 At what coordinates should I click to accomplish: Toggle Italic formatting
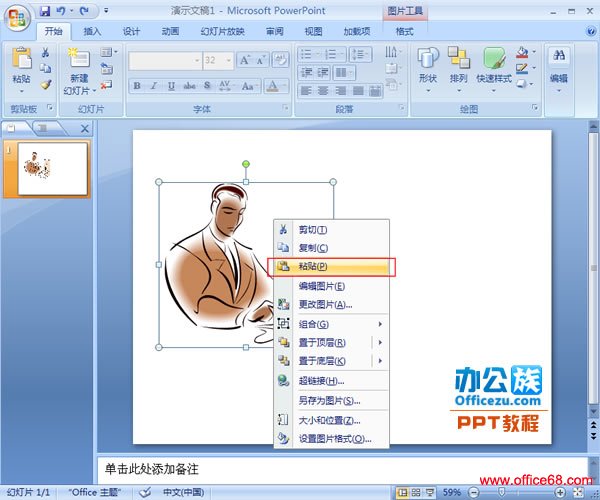(154, 86)
